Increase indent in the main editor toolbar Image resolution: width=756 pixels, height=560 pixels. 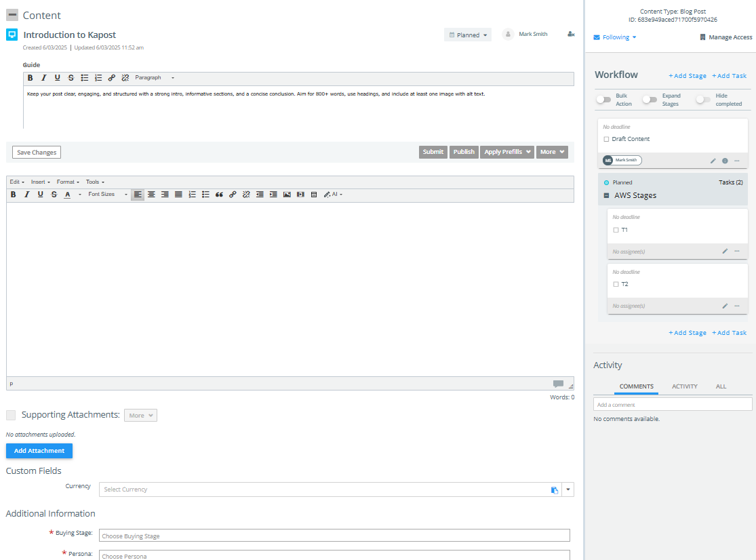273,194
